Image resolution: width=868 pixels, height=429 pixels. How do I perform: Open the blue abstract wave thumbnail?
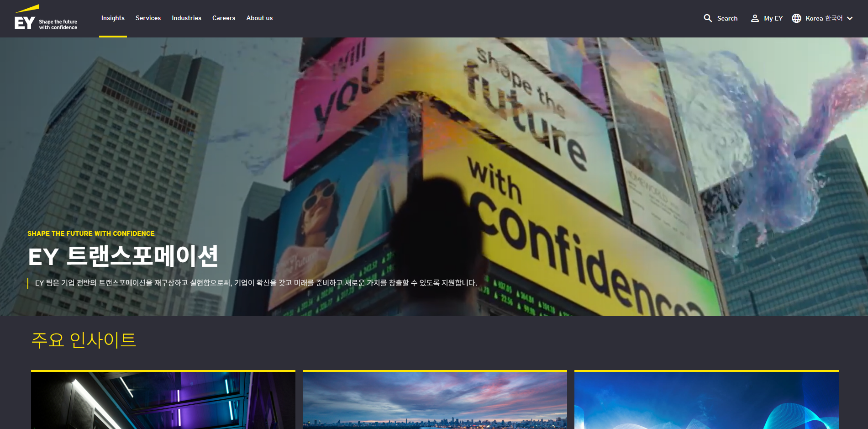click(x=706, y=400)
